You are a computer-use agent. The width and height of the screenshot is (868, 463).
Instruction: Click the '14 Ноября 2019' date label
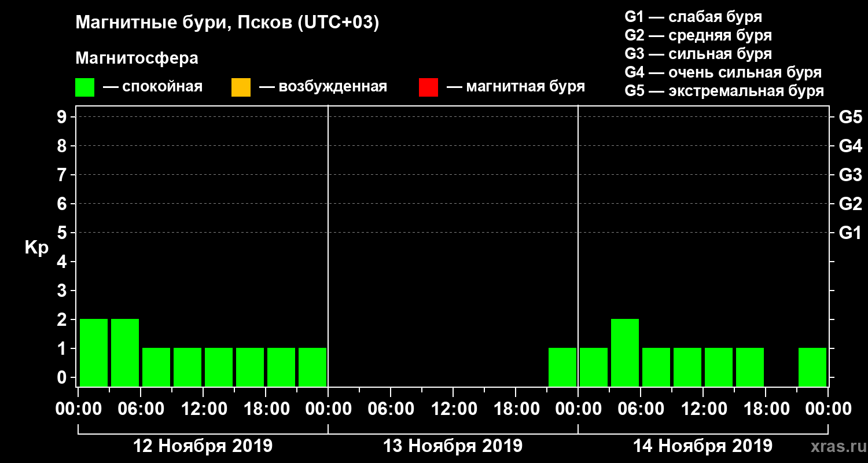tap(703, 446)
